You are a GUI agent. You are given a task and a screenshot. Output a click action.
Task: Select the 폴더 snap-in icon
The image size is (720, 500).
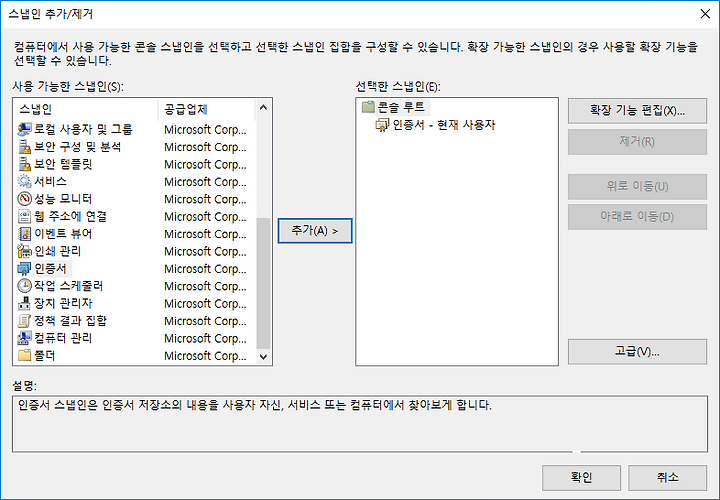[x=24, y=355]
